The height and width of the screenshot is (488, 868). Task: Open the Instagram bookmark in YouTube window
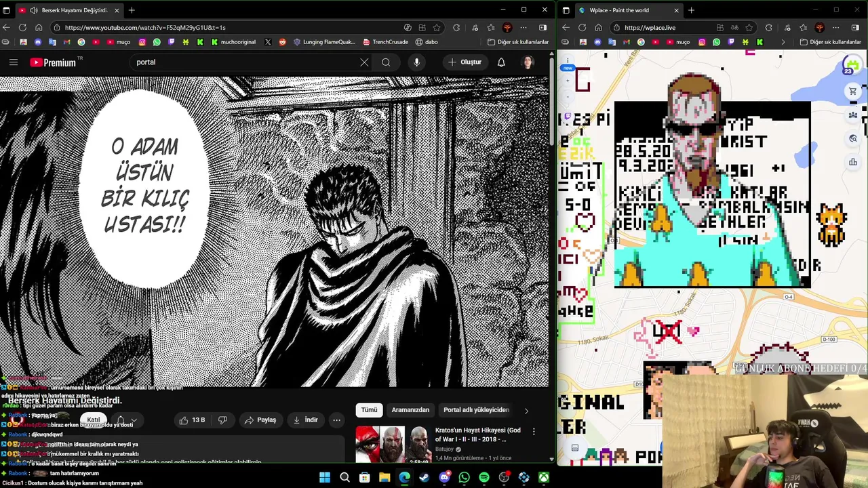pos(142,42)
